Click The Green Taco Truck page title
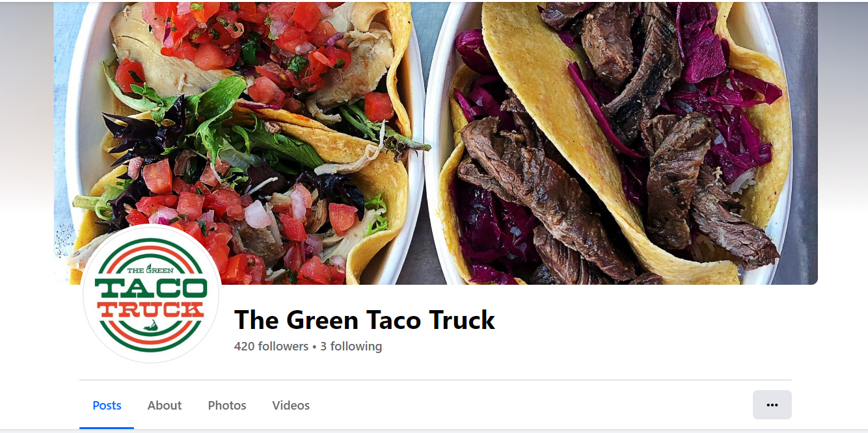Screen dimensions: 868x433 (x=364, y=320)
